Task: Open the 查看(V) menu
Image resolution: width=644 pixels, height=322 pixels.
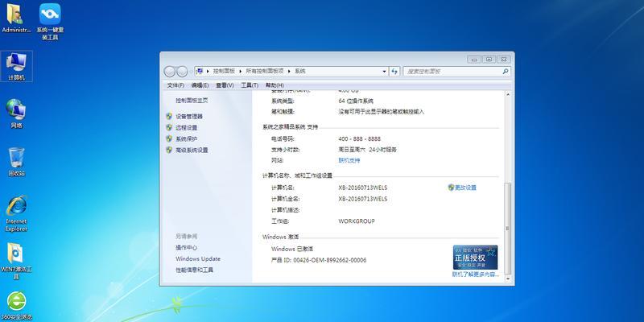Action: pyautogui.click(x=225, y=85)
